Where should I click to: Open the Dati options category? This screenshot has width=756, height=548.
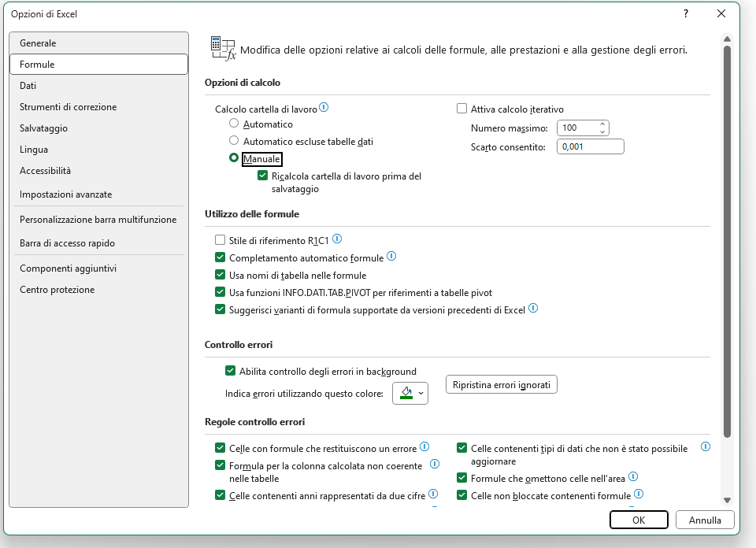coord(99,85)
